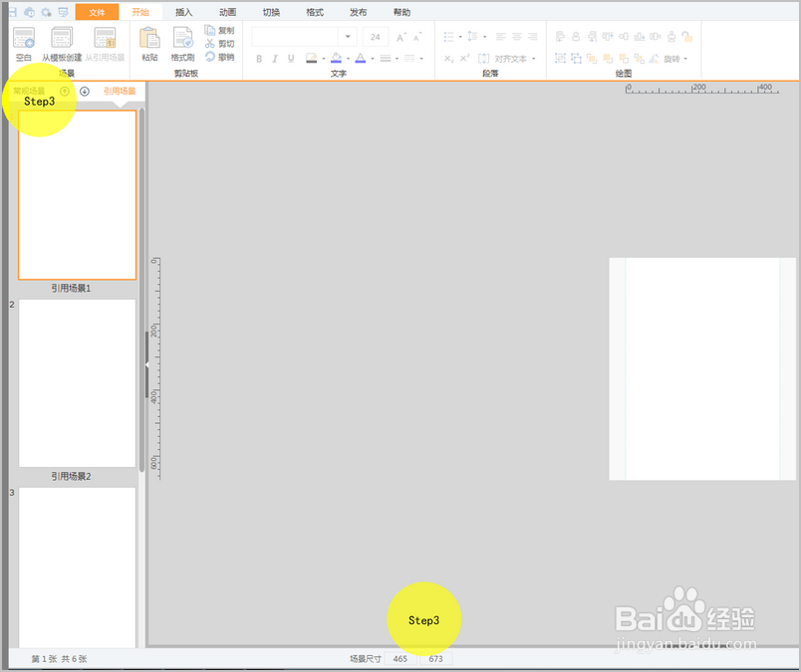The image size is (801, 672).
Task: Open line spacing dropdown arrow
Action: point(485,37)
